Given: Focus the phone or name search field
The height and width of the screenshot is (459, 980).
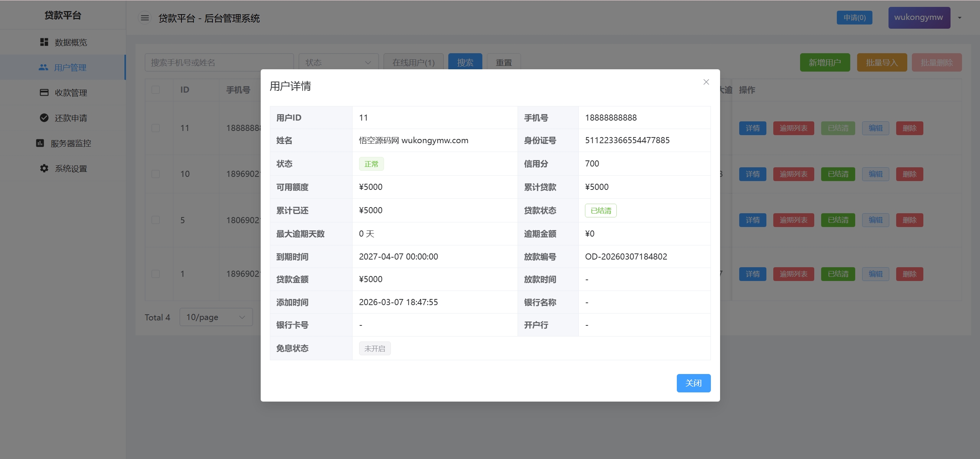Looking at the screenshot, I should pyautogui.click(x=219, y=62).
